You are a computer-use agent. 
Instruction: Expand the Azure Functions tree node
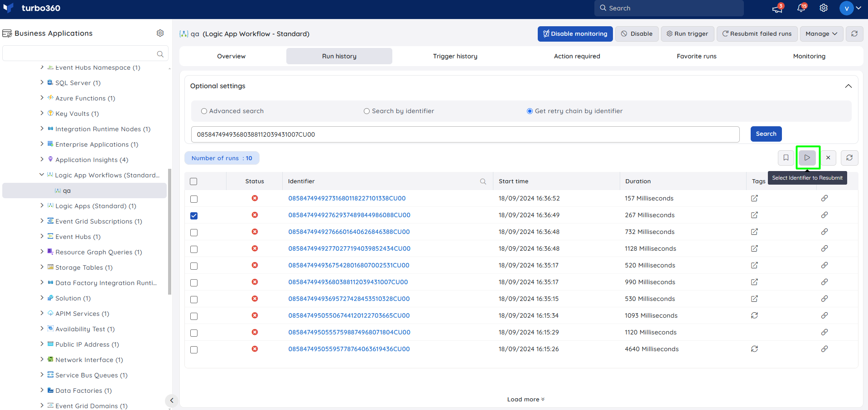42,98
